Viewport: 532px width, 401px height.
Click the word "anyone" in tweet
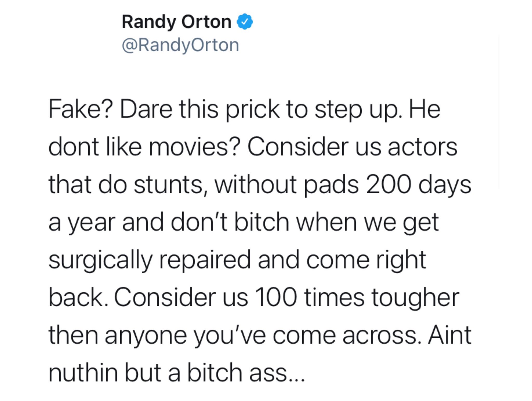146,335
